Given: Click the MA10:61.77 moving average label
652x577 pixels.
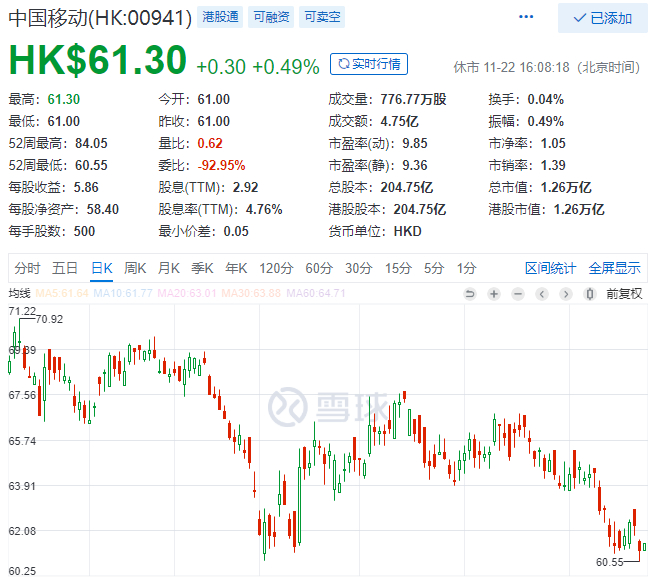Looking at the screenshot, I should (x=123, y=293).
